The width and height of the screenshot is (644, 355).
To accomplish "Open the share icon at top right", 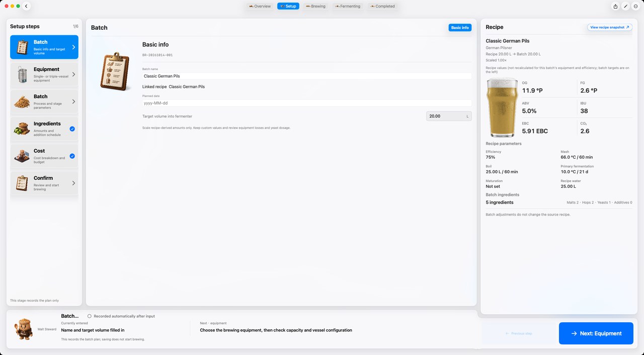I will tap(615, 6).
